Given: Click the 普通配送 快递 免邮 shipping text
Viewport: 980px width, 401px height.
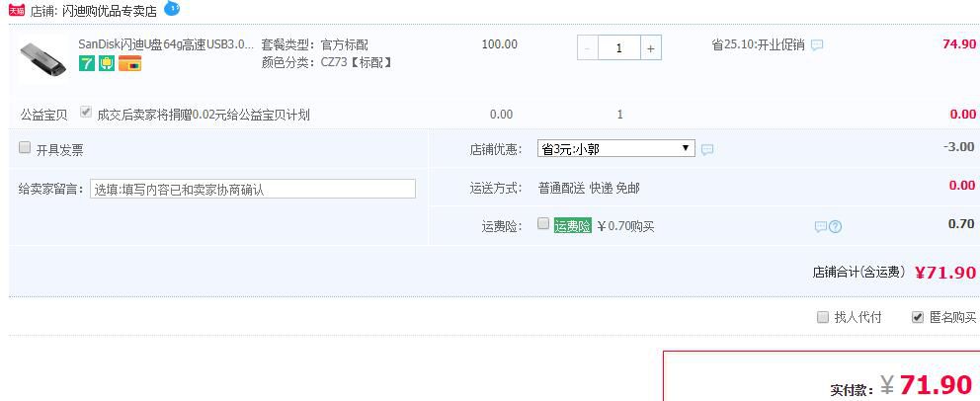Looking at the screenshot, I should (x=589, y=188).
